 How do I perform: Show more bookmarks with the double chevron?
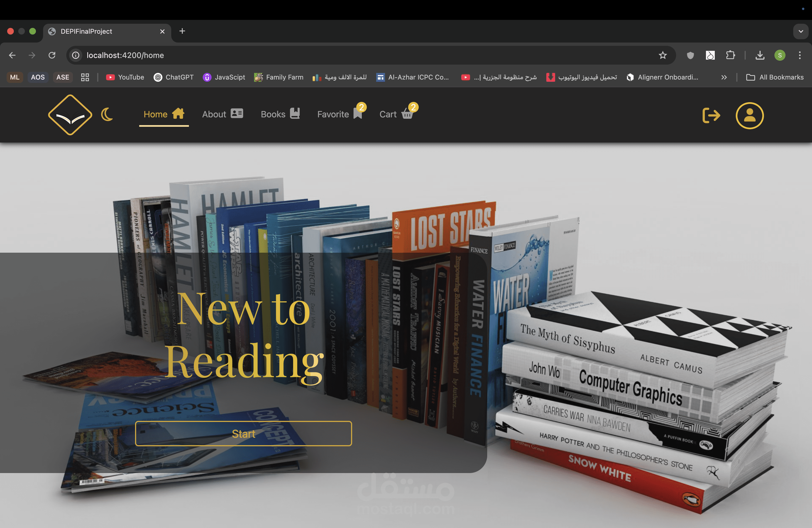[x=724, y=77]
